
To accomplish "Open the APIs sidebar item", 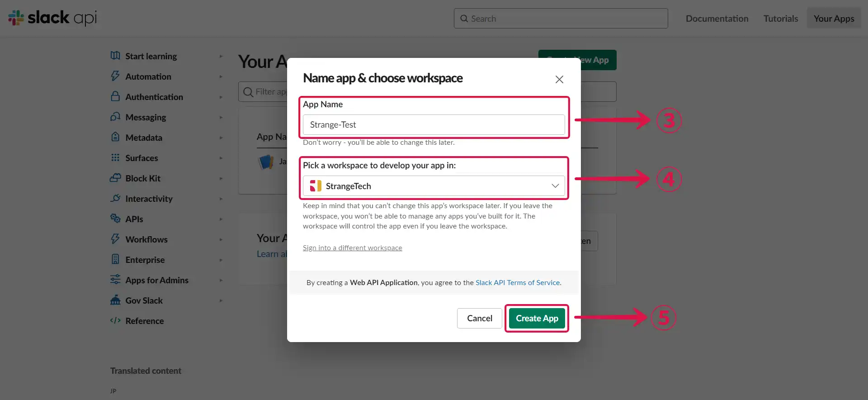I will (x=134, y=219).
